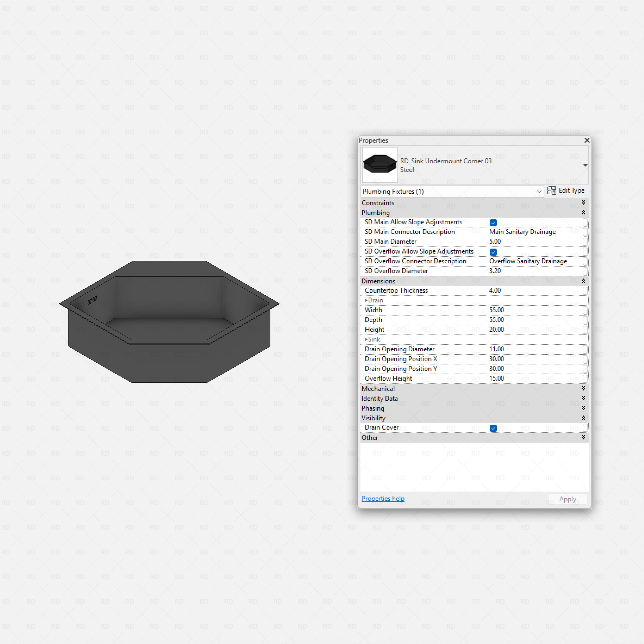Uncheck SD Main Allow Slope Adjustments
The width and height of the screenshot is (644, 644).
(493, 222)
